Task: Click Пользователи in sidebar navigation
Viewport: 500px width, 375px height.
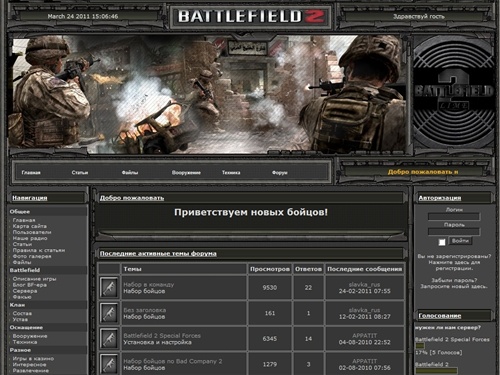Action: point(32,232)
